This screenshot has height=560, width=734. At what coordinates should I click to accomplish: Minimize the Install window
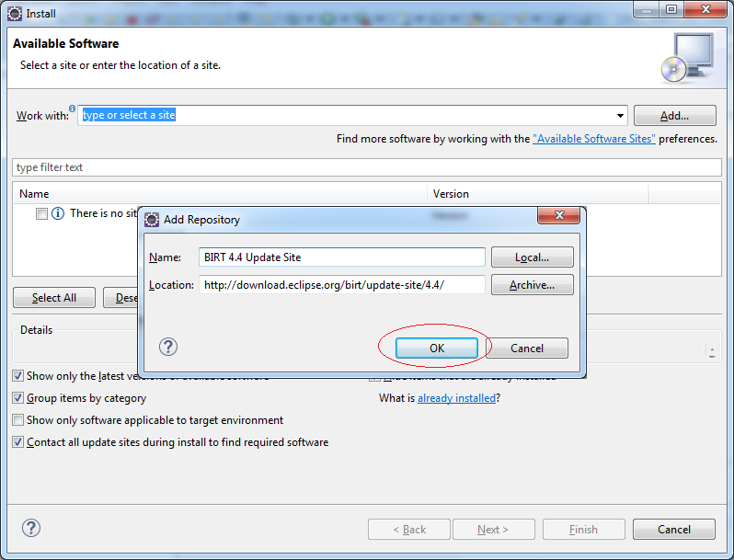click(647, 9)
